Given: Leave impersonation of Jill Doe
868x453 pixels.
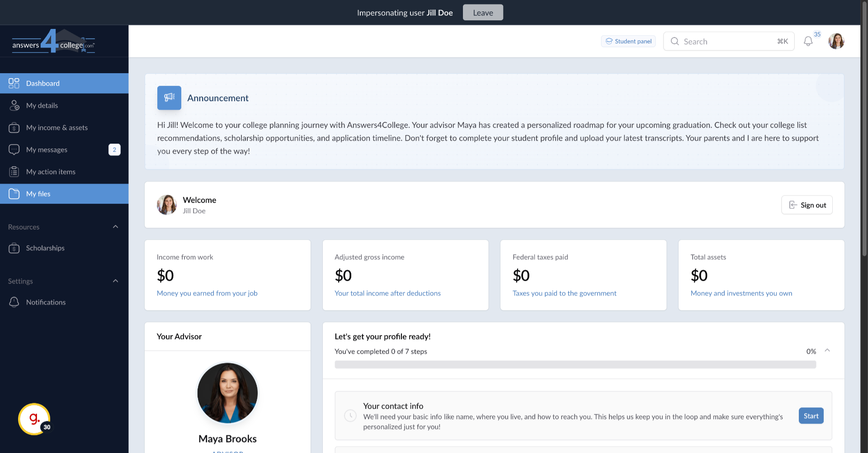Looking at the screenshot, I should coord(483,13).
